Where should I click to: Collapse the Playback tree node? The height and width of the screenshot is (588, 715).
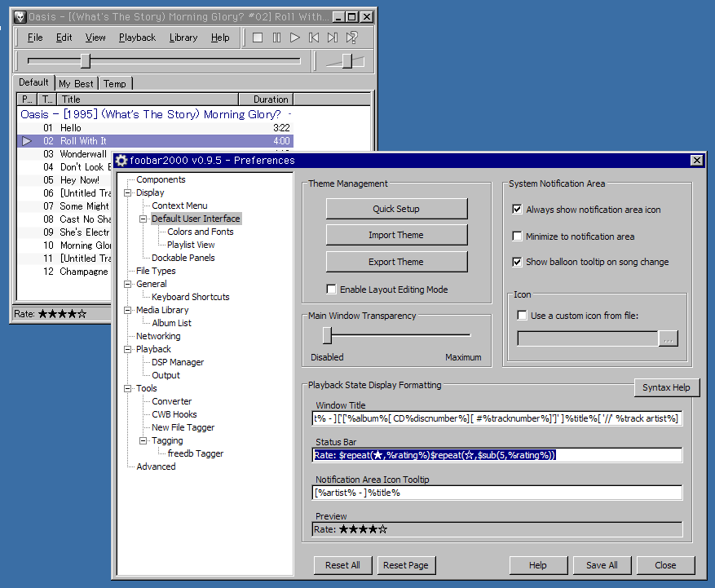coord(128,349)
